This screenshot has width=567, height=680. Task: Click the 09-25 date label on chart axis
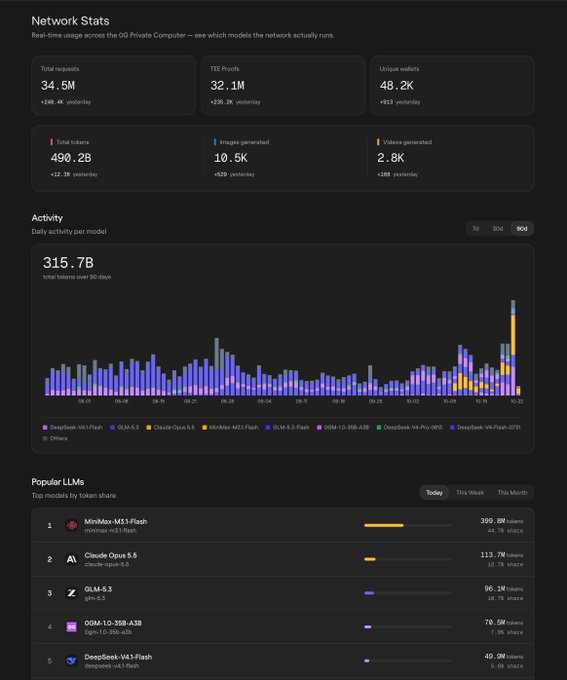tap(375, 402)
